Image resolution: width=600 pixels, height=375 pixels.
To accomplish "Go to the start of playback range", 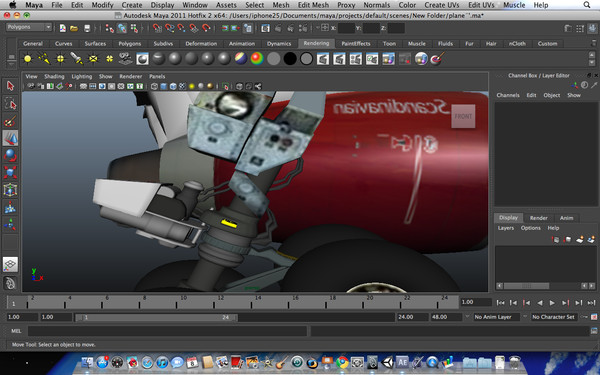I will pos(500,303).
